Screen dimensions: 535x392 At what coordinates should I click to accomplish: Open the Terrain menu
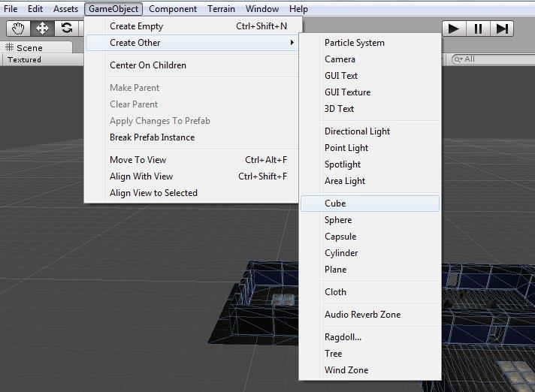[221, 8]
